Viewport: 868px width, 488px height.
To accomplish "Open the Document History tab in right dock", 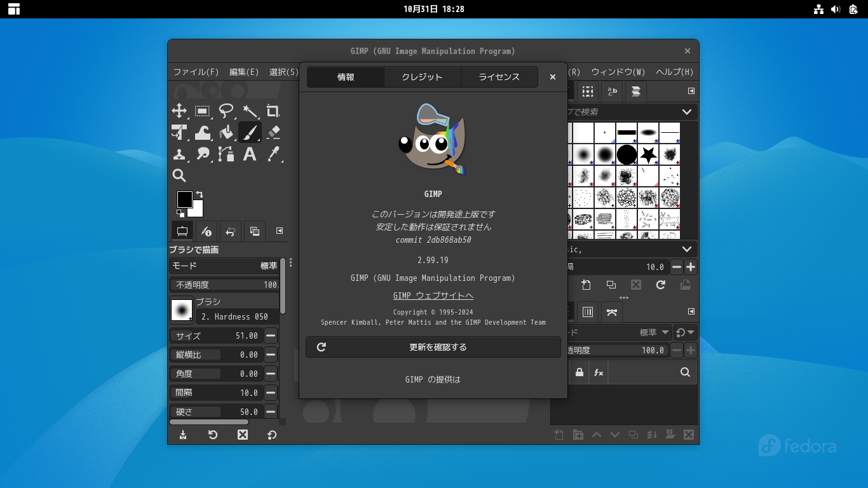I will (636, 91).
